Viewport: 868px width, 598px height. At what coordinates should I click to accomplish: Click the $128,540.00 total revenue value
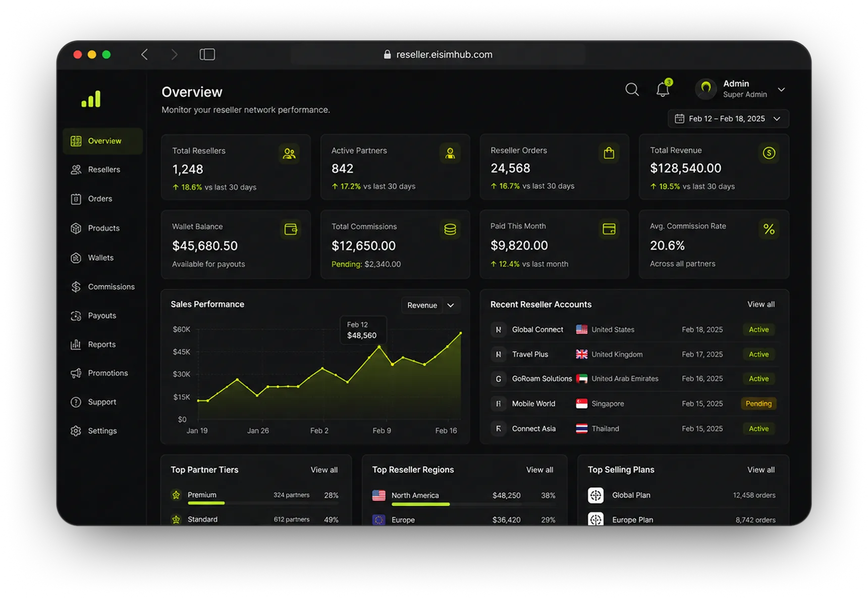point(685,168)
